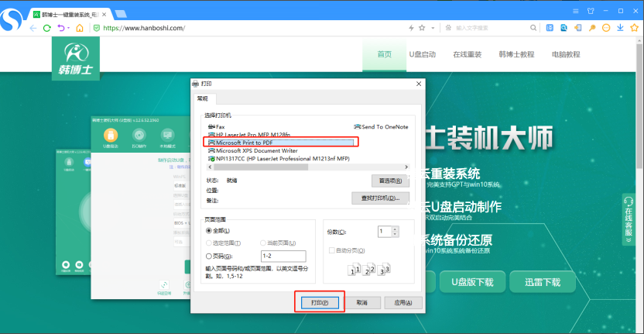Open the 电脑教程 navigation item
Image resolution: width=644 pixels, height=334 pixels.
(x=566, y=54)
